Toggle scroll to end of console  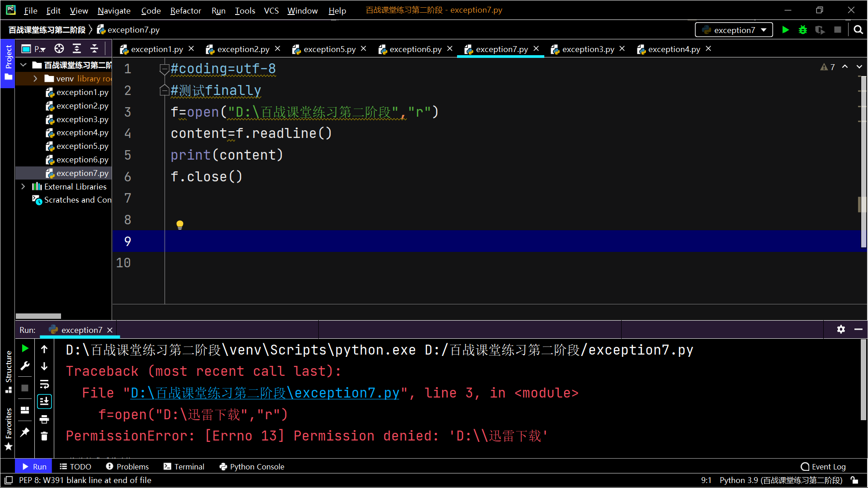44,401
